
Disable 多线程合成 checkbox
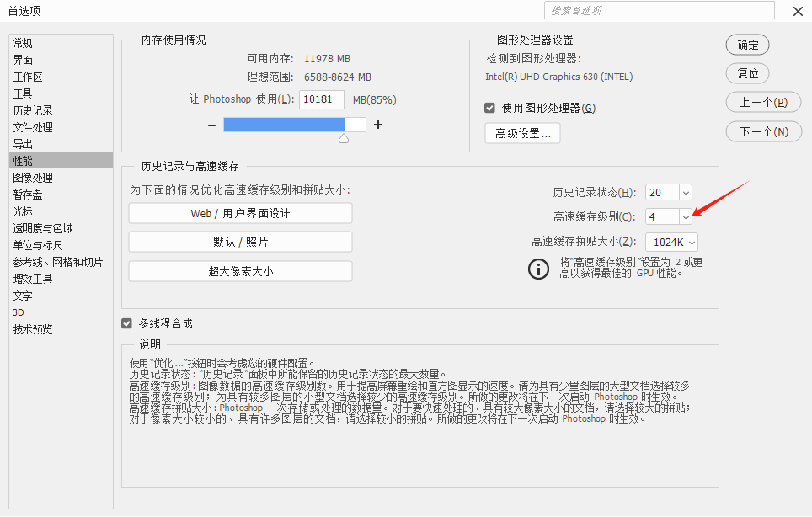(127, 323)
